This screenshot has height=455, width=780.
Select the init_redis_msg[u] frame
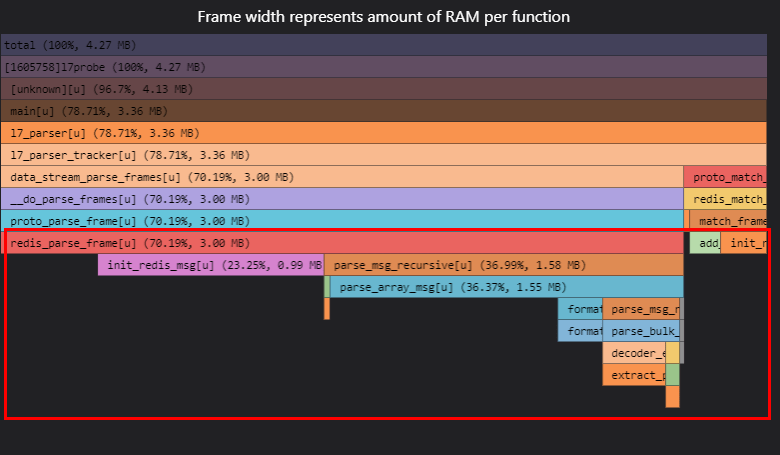tap(210, 265)
